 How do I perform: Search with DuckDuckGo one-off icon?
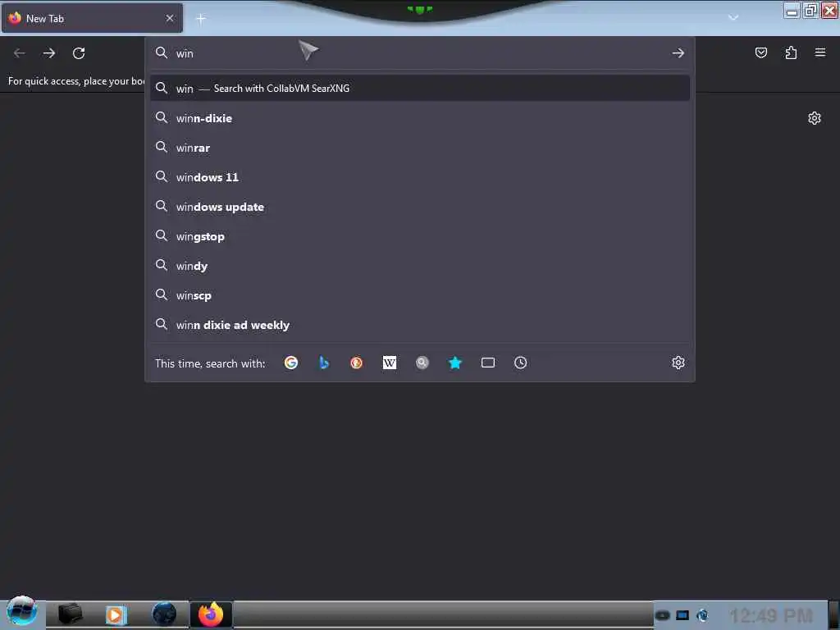coord(356,363)
